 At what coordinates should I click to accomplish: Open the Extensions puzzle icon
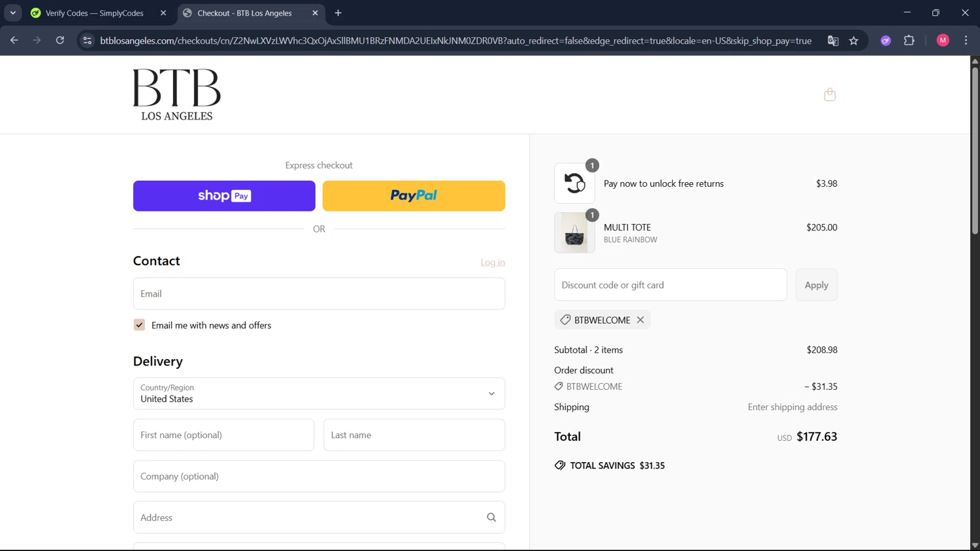click(909, 40)
